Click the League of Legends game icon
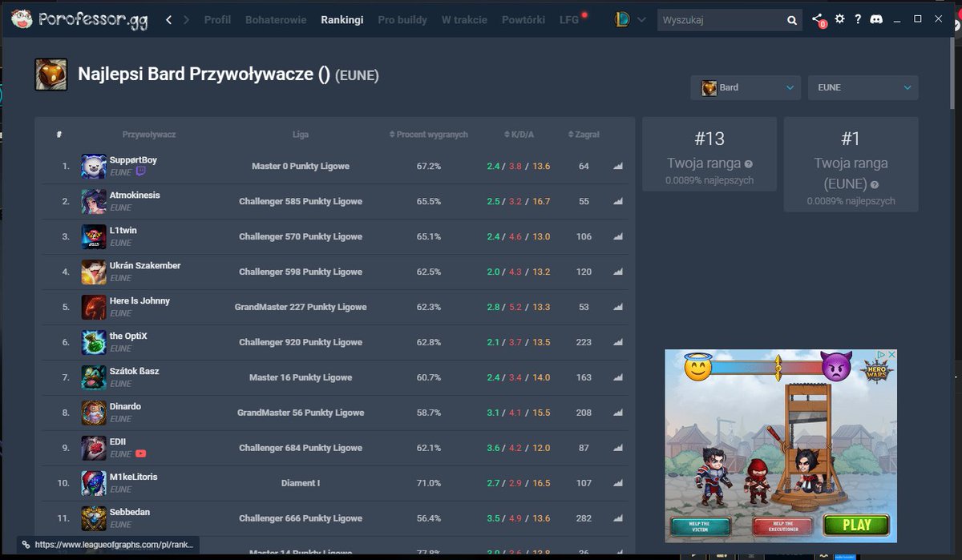This screenshot has width=962, height=560. (622, 20)
